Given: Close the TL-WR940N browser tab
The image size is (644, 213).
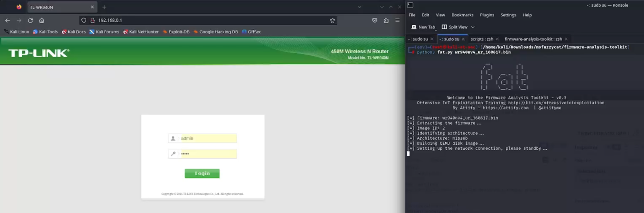Looking at the screenshot, I should pos(92,7).
